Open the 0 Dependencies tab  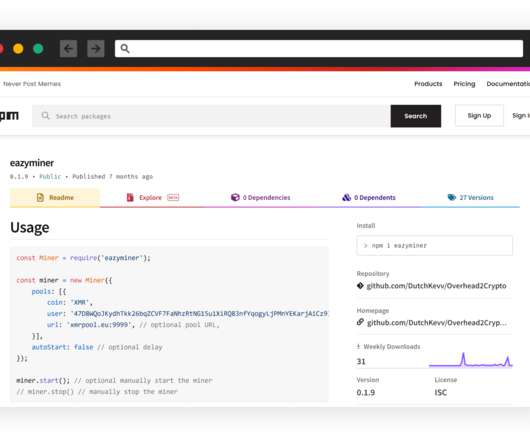click(x=261, y=198)
